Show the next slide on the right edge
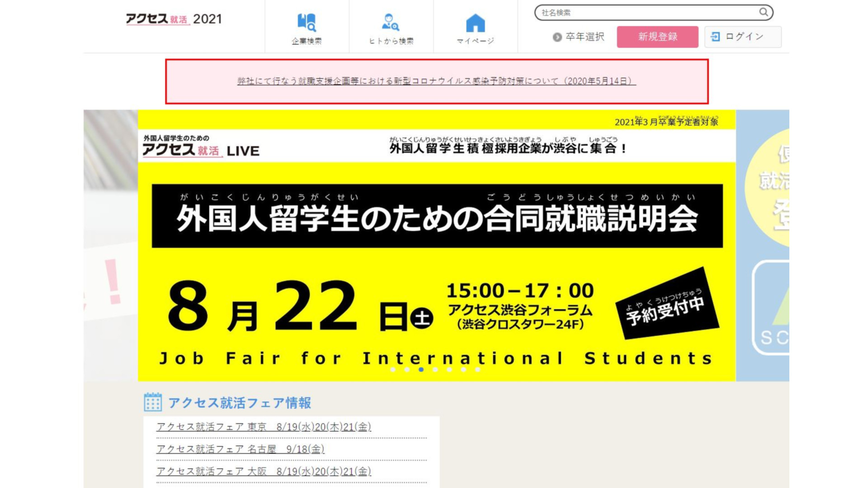 (x=762, y=245)
